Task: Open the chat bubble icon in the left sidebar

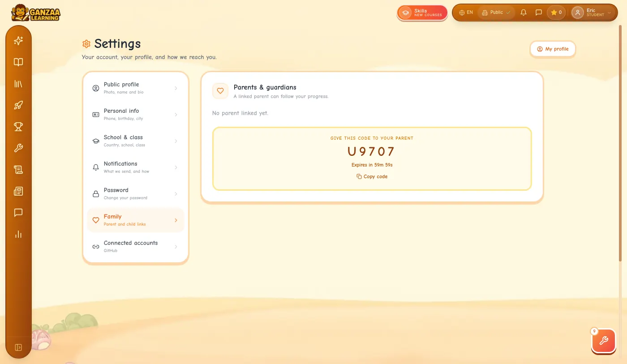Action: tap(18, 213)
